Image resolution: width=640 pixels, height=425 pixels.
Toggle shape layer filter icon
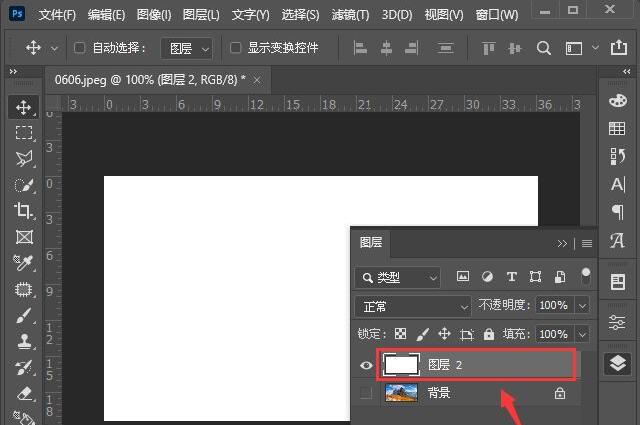click(x=535, y=277)
